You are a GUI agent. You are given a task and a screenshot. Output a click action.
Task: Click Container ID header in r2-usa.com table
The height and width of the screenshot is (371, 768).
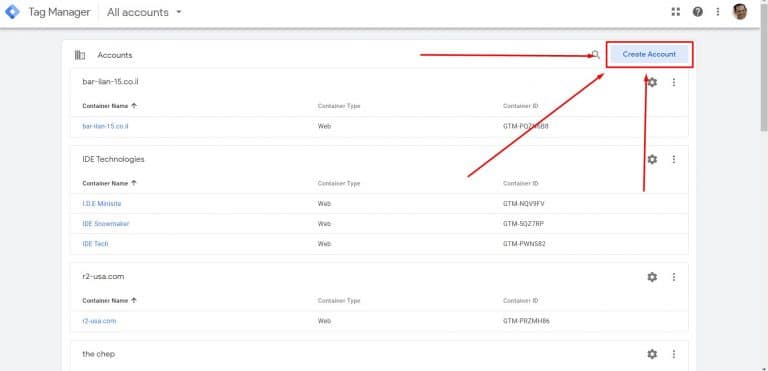click(x=521, y=300)
